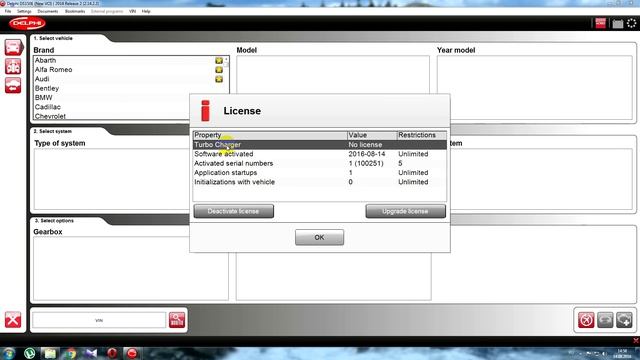The height and width of the screenshot is (360, 640).
Task: Open the Documents menu
Action: pos(48,11)
